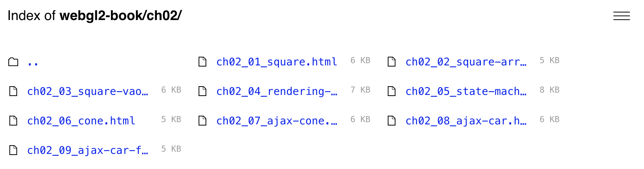644x169 pixels.
Task: Open ch02_07_ajax-cone file link
Action: [x=277, y=121]
